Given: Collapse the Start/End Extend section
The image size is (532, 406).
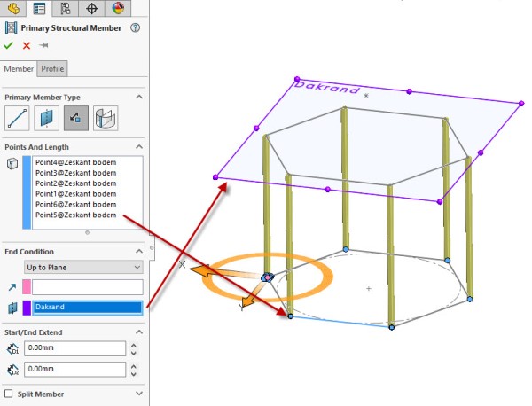Looking at the screenshot, I should coord(139,332).
